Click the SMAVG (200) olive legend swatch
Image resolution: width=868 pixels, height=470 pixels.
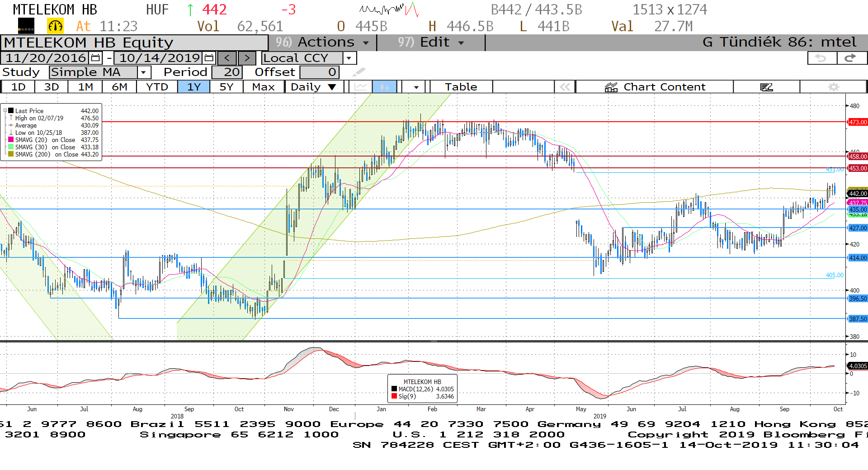(x=11, y=154)
